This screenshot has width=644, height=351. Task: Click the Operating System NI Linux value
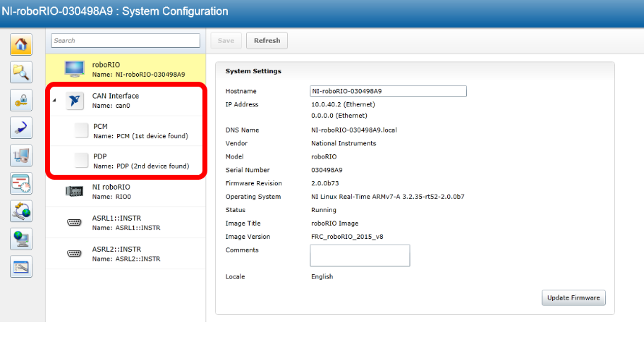tap(388, 197)
